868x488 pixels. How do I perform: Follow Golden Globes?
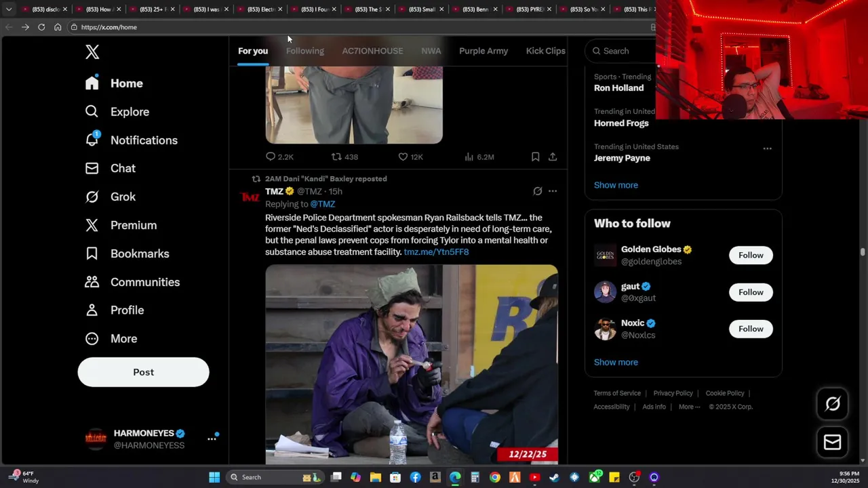tap(751, 256)
